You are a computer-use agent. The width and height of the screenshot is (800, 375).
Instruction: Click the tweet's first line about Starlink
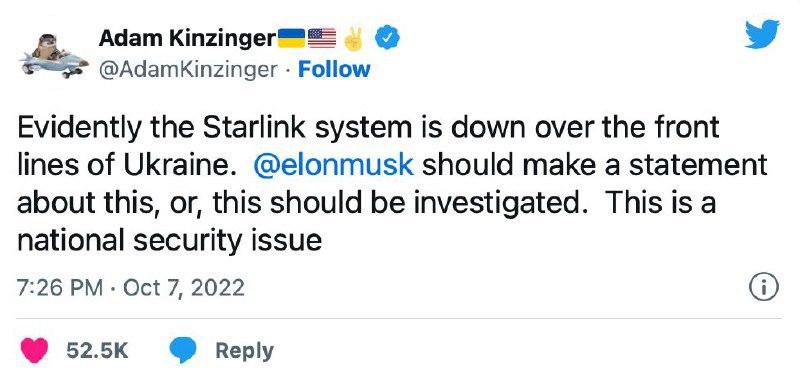[x=368, y=128]
